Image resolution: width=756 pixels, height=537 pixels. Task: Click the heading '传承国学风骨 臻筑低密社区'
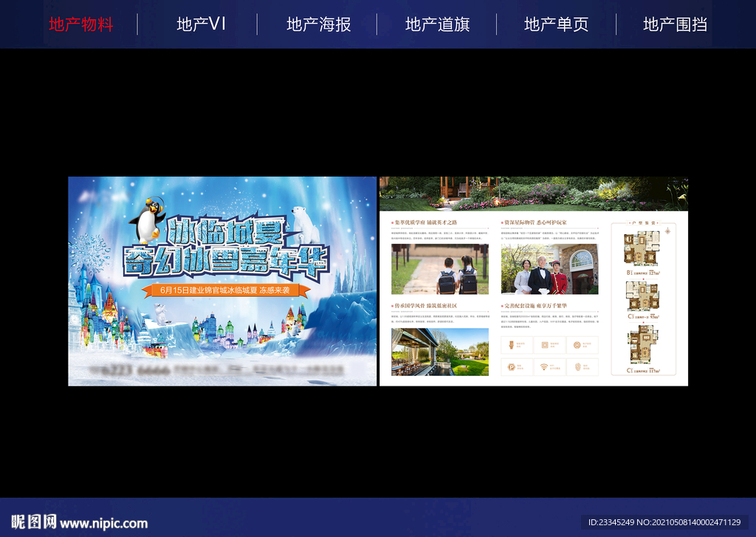pos(426,306)
